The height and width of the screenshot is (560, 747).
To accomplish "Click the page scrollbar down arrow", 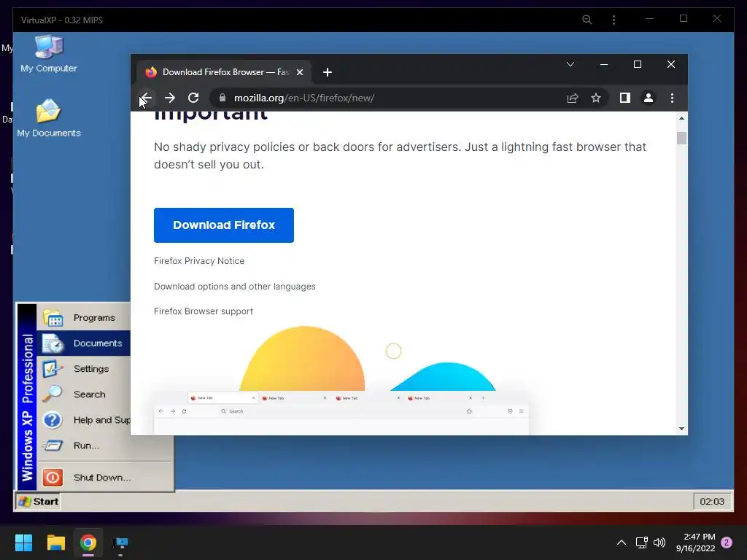I will (682, 429).
